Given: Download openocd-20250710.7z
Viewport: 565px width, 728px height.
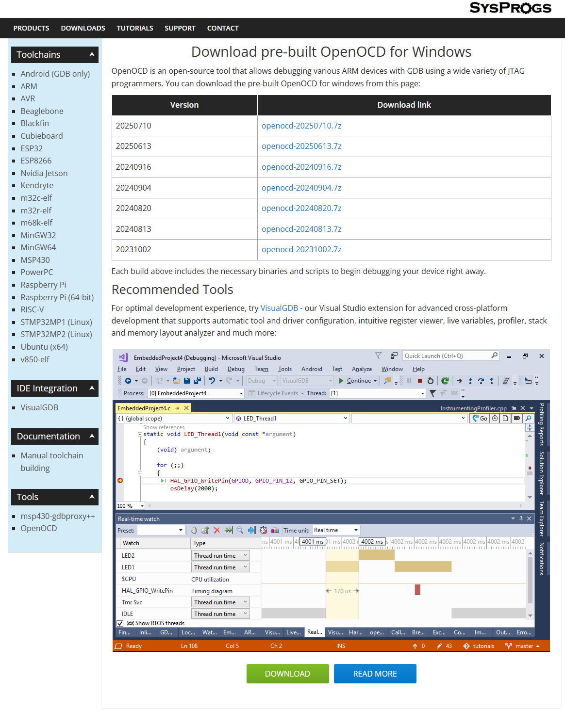Looking at the screenshot, I should (x=301, y=126).
